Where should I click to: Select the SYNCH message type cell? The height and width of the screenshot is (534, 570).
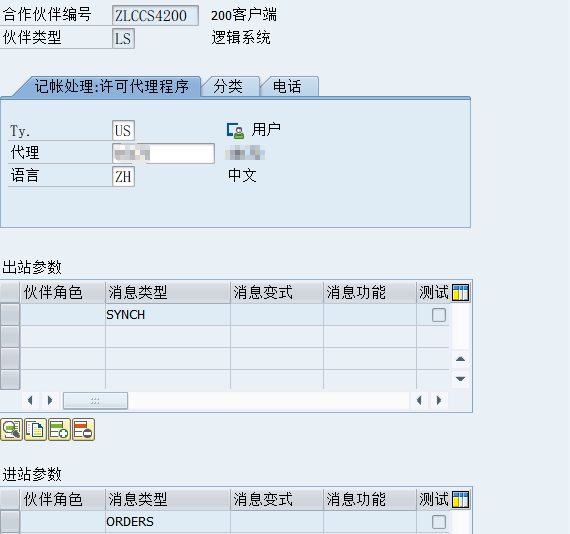point(168,315)
